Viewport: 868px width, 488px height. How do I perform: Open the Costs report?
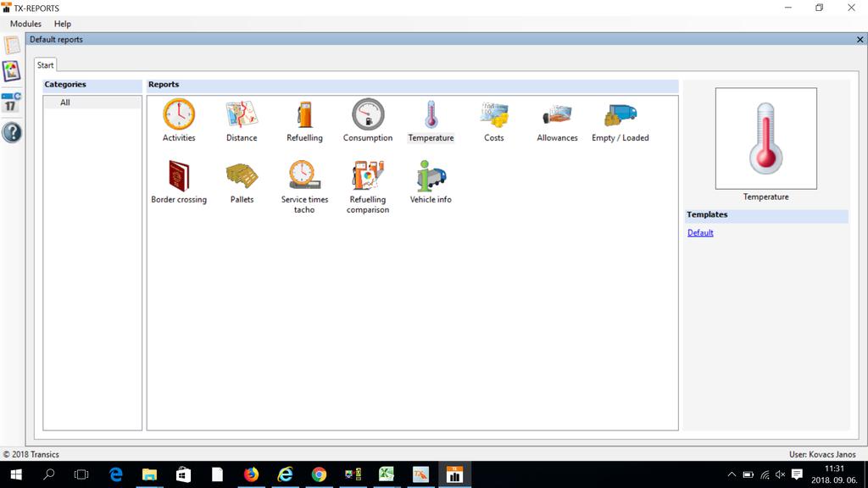494,120
